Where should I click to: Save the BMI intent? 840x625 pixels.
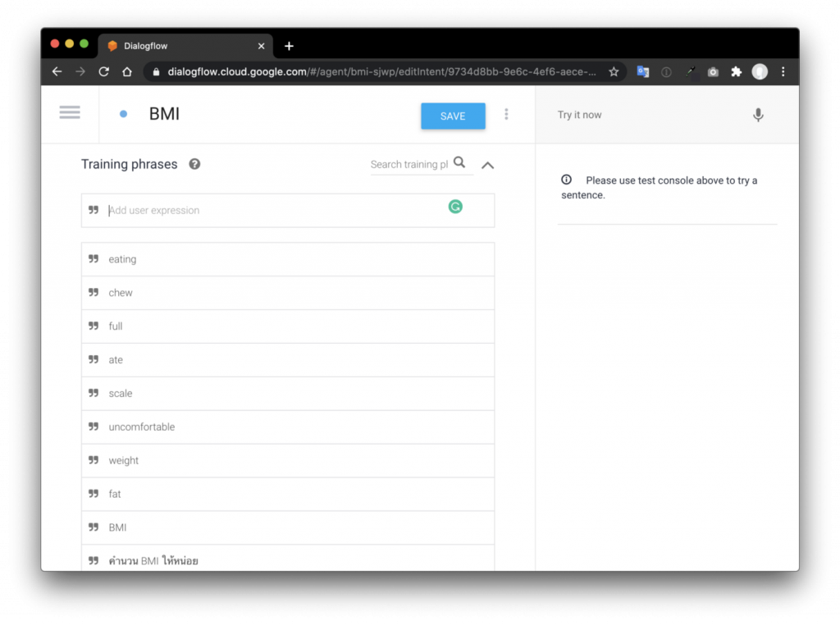[453, 116]
